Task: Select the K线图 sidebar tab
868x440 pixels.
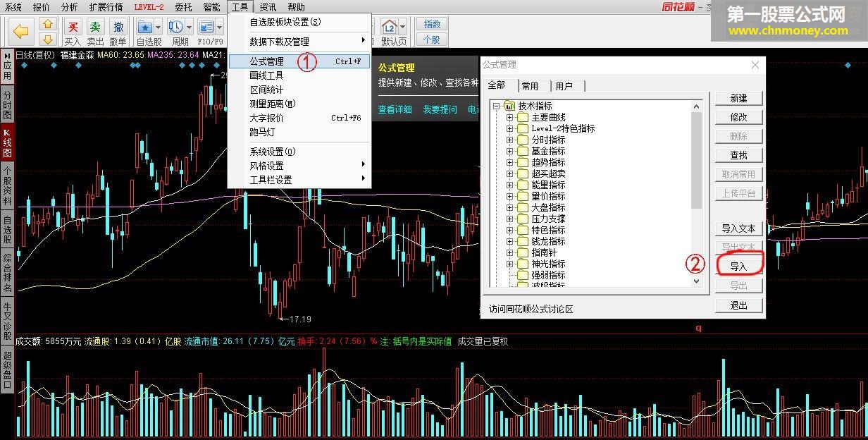Action: tap(7, 142)
